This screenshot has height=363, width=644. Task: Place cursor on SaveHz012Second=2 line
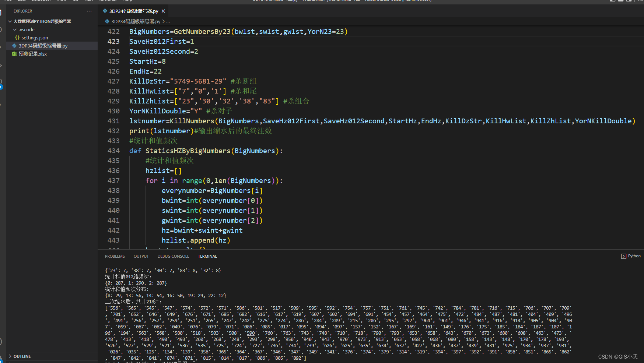point(164,52)
